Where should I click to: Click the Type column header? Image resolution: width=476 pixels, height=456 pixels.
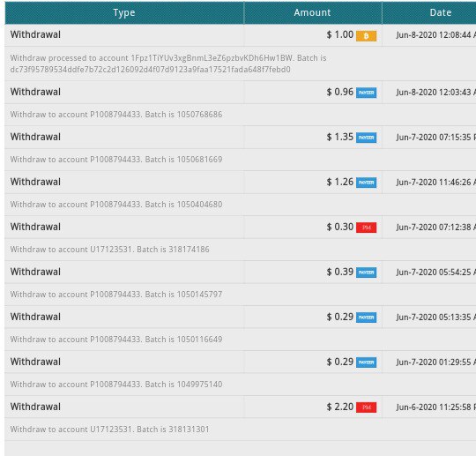124,12
